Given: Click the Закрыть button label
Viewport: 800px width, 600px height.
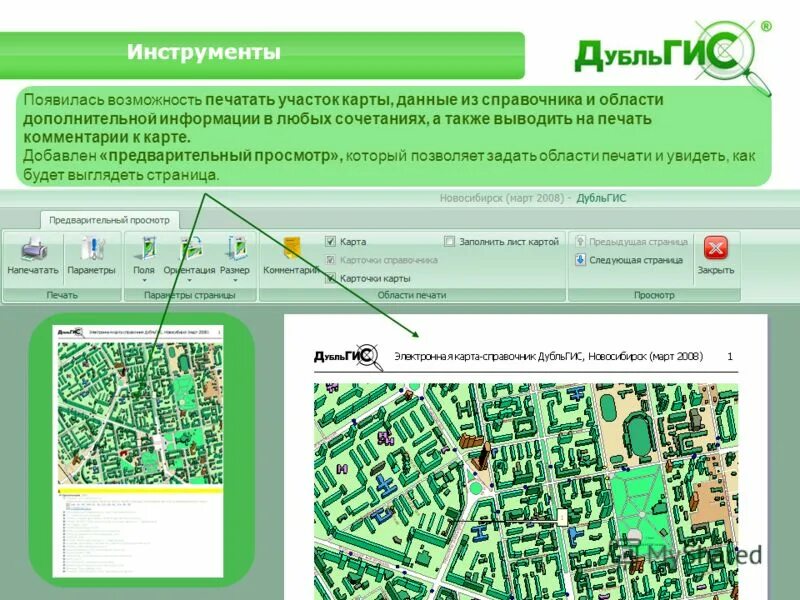Looking at the screenshot, I should pyautogui.click(x=716, y=270).
